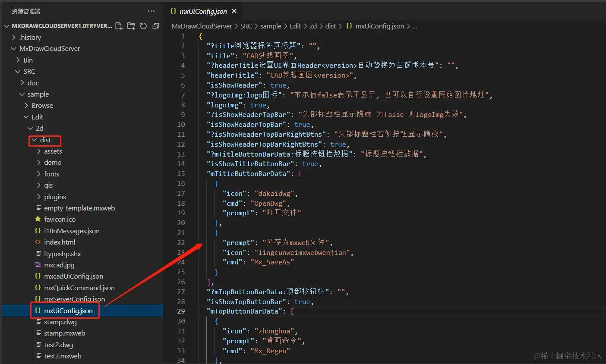Open the mxcad.jpg image file
The width and height of the screenshot is (606, 364).
click(x=59, y=265)
